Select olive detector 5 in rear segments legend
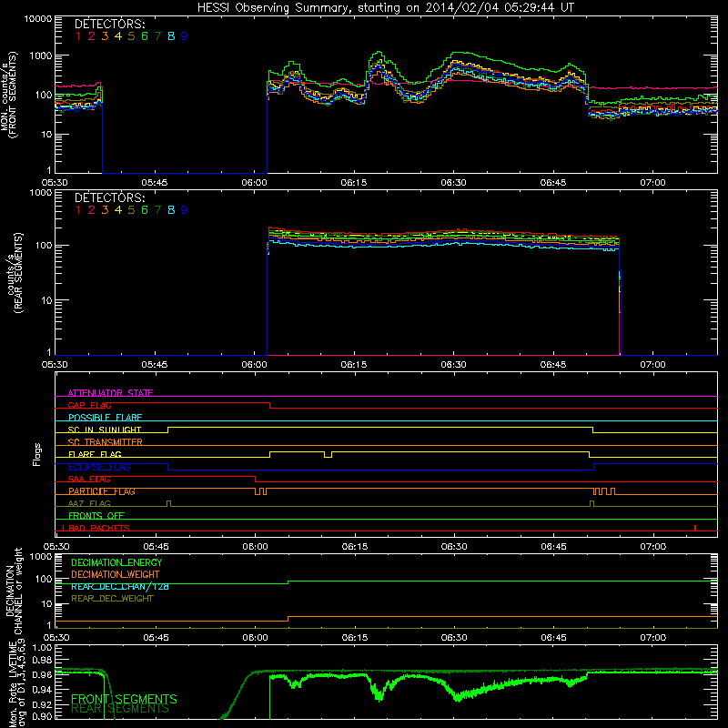This screenshot has width=728, height=728. (131, 210)
